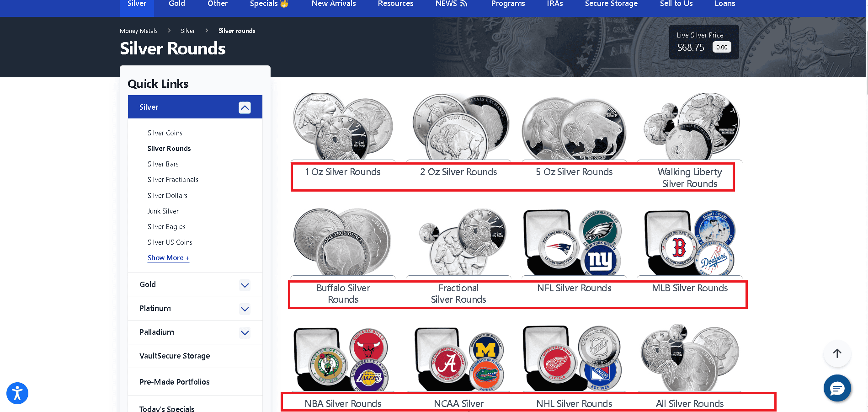Click the 2 Oz Silver Rounds label
Screen dimensions: 868x412
pos(458,172)
